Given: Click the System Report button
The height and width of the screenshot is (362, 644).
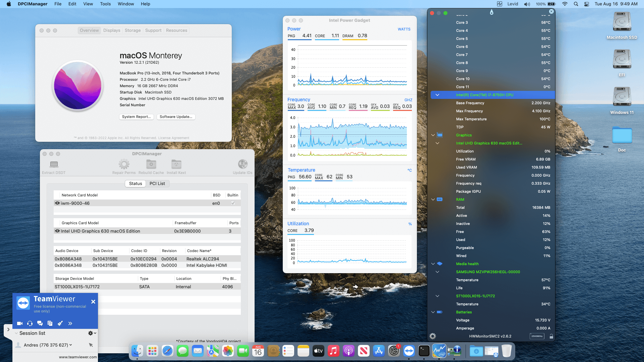Looking at the screenshot, I should pyautogui.click(x=137, y=117).
